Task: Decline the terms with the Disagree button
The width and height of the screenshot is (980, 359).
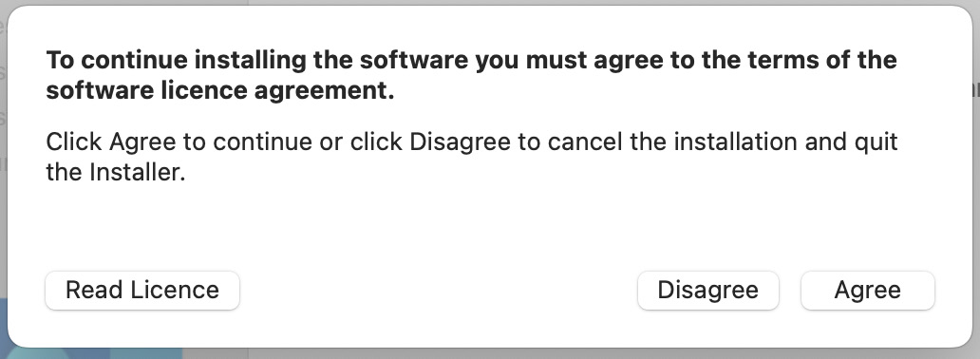Action: 708,291
